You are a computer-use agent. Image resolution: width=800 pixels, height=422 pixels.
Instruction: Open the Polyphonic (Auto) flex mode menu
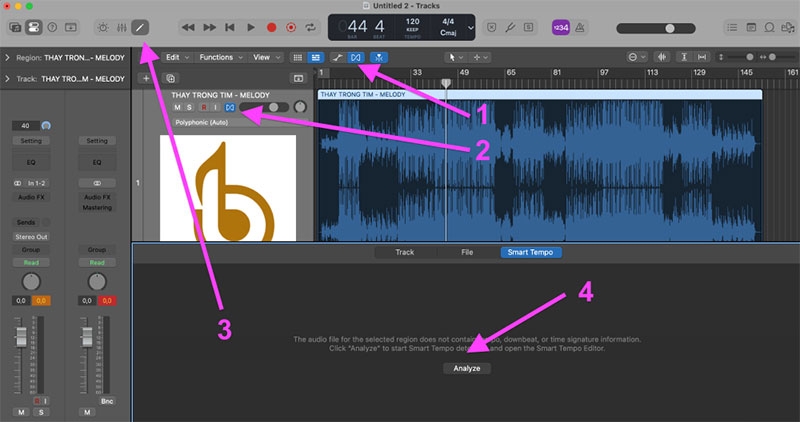202,122
